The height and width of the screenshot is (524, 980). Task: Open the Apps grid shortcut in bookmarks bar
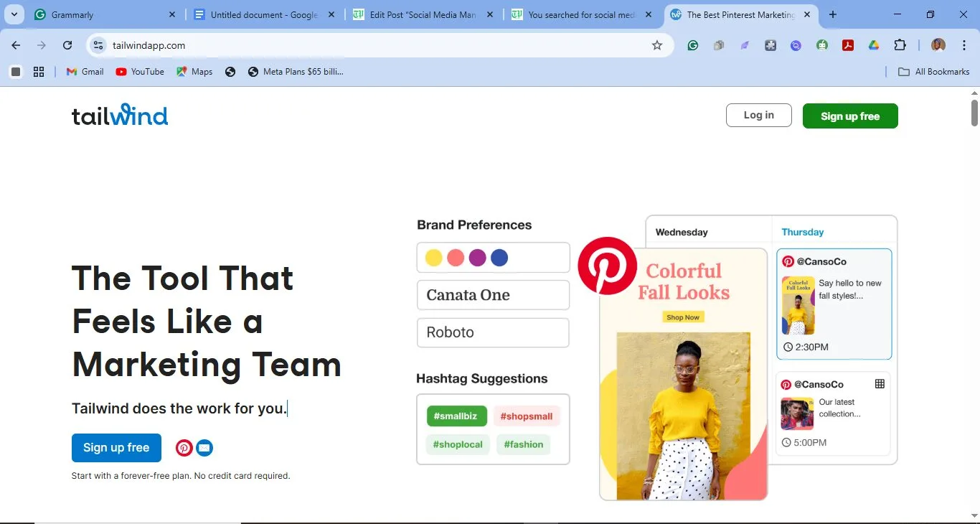tap(39, 72)
